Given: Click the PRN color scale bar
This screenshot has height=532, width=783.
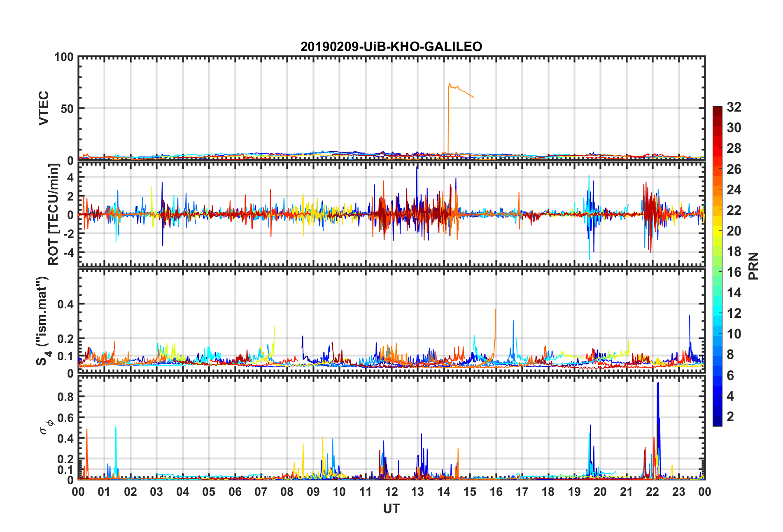Looking at the screenshot, I should (718, 266).
